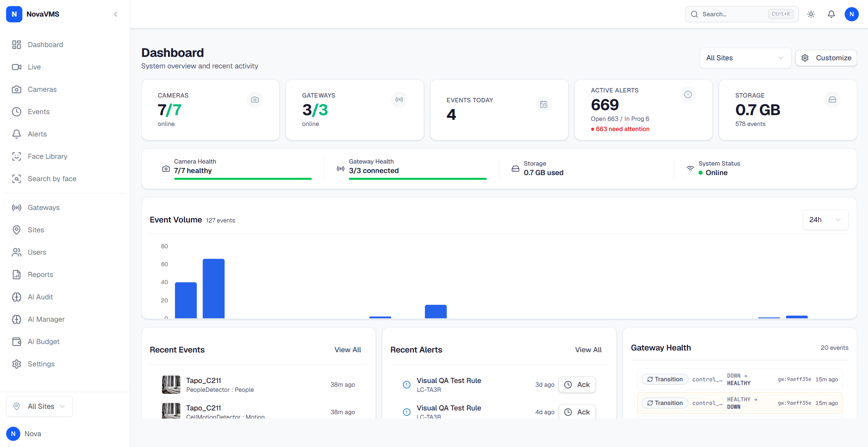Expand the All Sites selector in sidebar
The width and height of the screenshot is (868, 447).
tap(39, 406)
